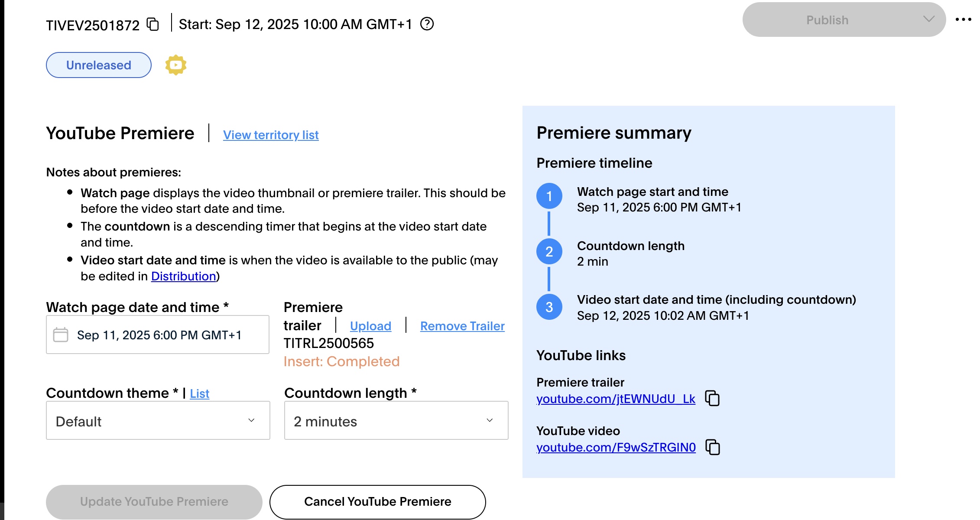Copy the TIVEV2501872 ID

153,24
